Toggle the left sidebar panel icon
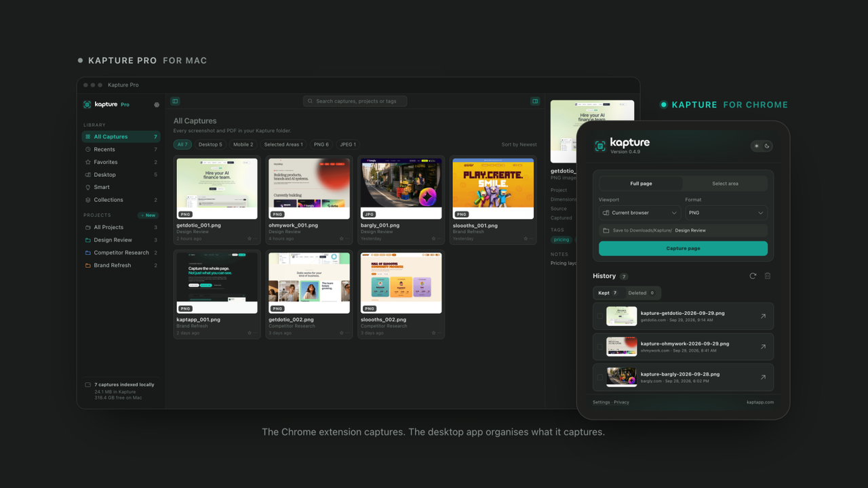This screenshot has height=488, width=868. click(175, 101)
